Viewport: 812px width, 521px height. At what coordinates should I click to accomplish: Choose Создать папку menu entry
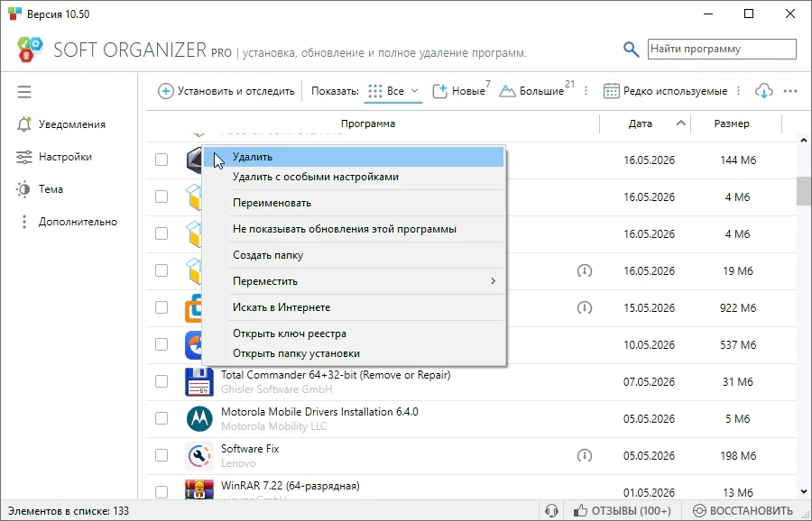(x=353, y=255)
